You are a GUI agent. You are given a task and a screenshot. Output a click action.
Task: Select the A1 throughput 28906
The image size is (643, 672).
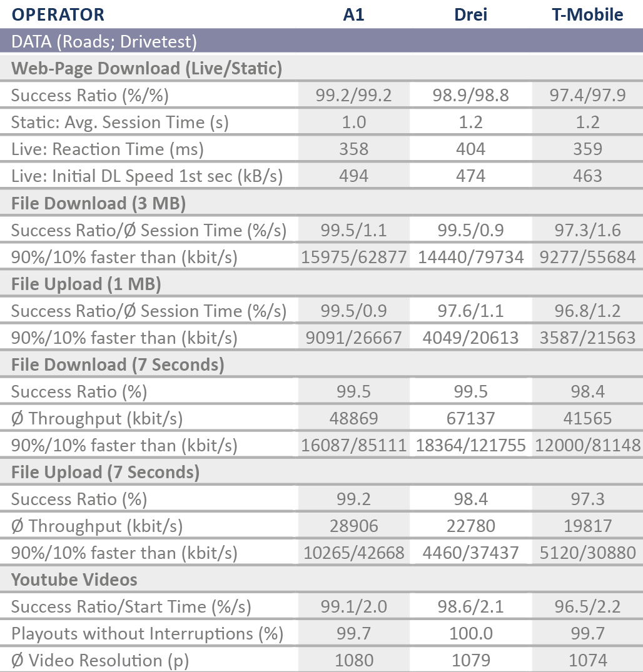click(x=354, y=526)
